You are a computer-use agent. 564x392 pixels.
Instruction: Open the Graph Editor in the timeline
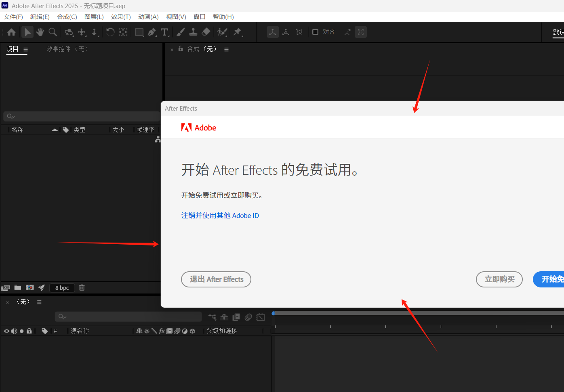(261, 317)
